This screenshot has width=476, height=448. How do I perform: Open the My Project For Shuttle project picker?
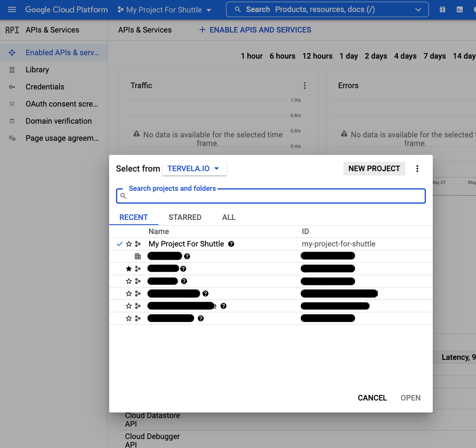(x=164, y=10)
